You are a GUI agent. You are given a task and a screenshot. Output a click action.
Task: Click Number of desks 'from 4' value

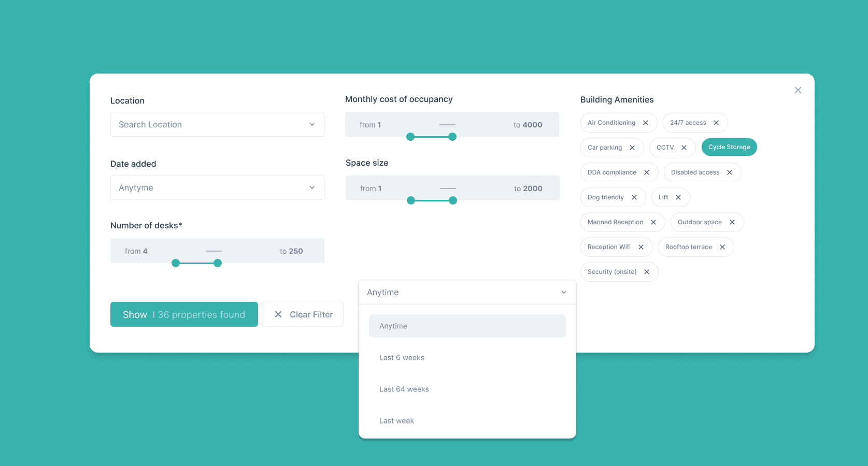coord(136,251)
